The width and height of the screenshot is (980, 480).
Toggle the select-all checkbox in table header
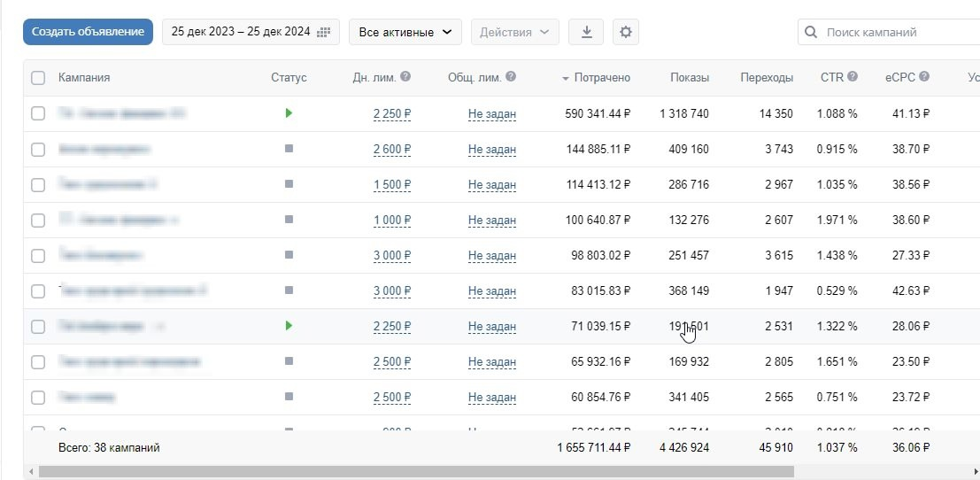click(38, 78)
